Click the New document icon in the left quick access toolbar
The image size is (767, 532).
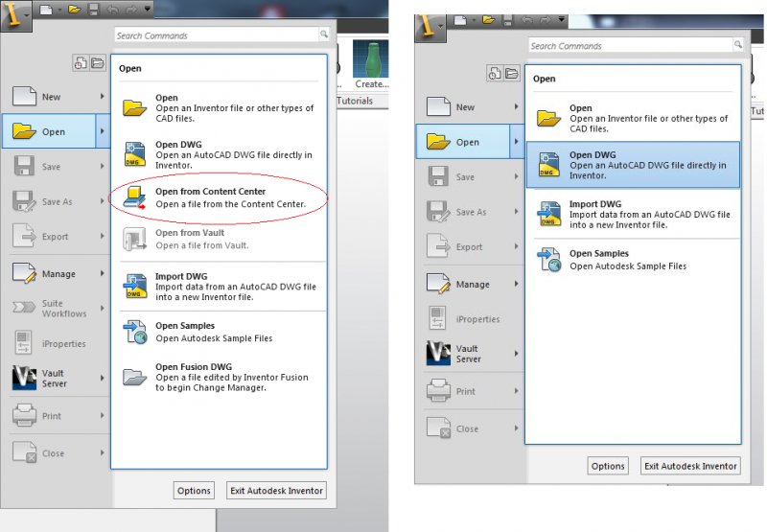point(46,10)
